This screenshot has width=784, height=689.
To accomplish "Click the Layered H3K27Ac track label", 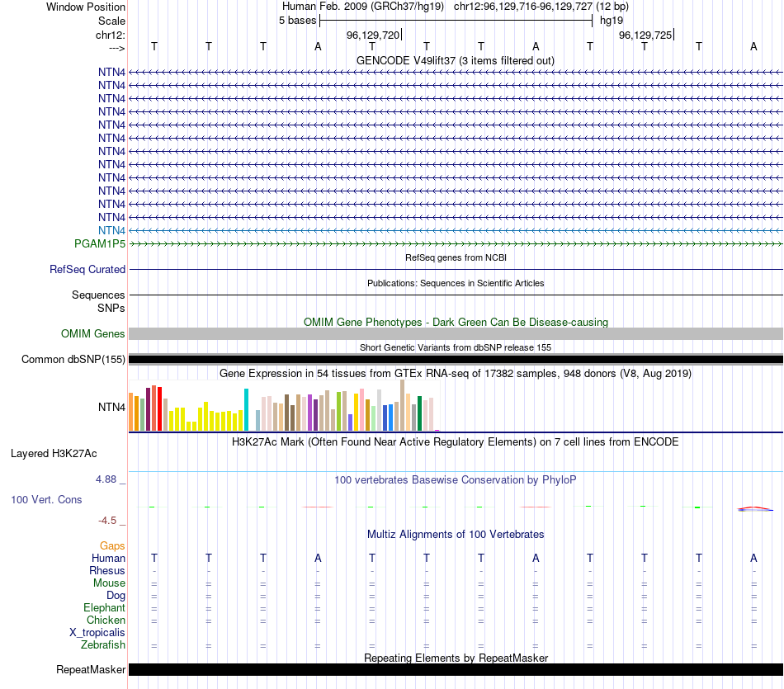I will pyautogui.click(x=54, y=454).
